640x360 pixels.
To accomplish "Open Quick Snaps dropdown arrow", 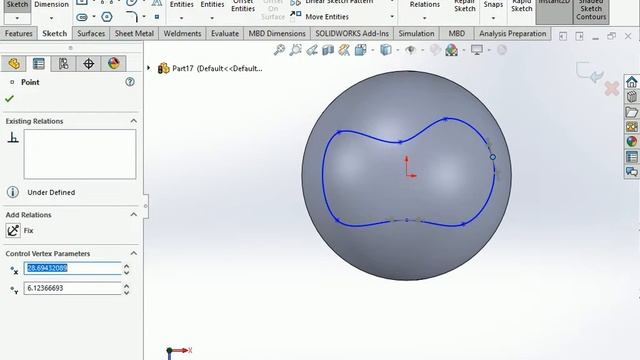I will (x=493, y=18).
